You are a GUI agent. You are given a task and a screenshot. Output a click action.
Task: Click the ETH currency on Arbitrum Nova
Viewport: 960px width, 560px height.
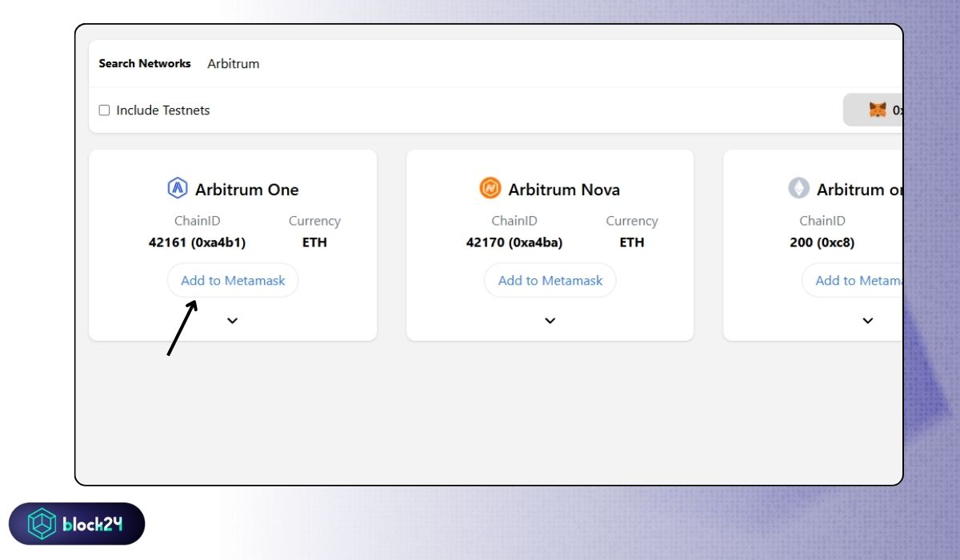tap(632, 242)
